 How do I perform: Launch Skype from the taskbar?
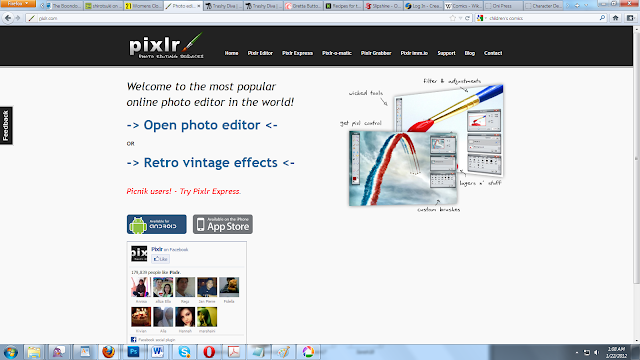[184, 352]
